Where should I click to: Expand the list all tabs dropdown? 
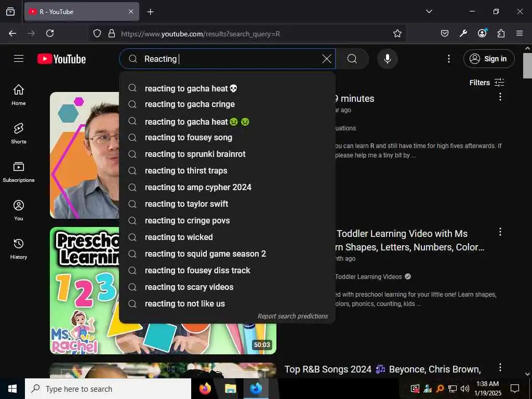point(429,11)
